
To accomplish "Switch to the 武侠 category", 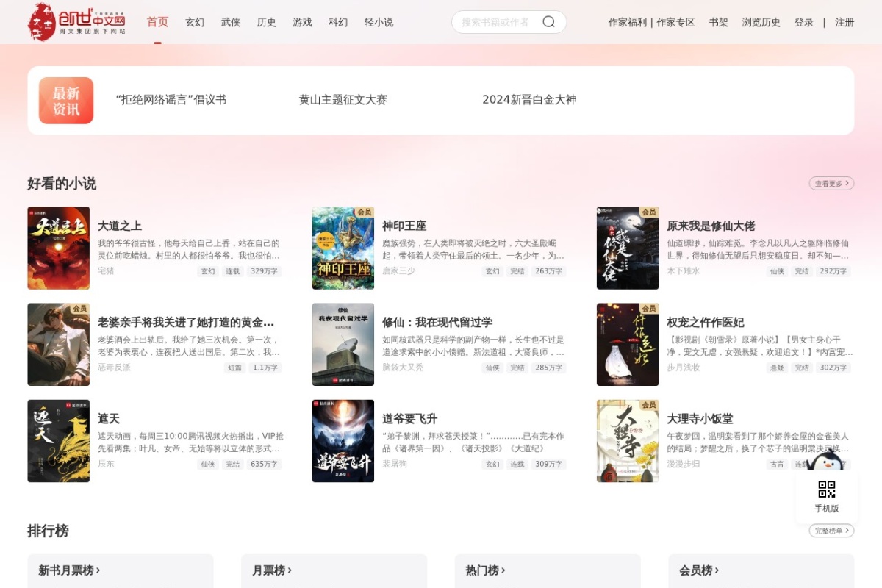I will point(231,22).
